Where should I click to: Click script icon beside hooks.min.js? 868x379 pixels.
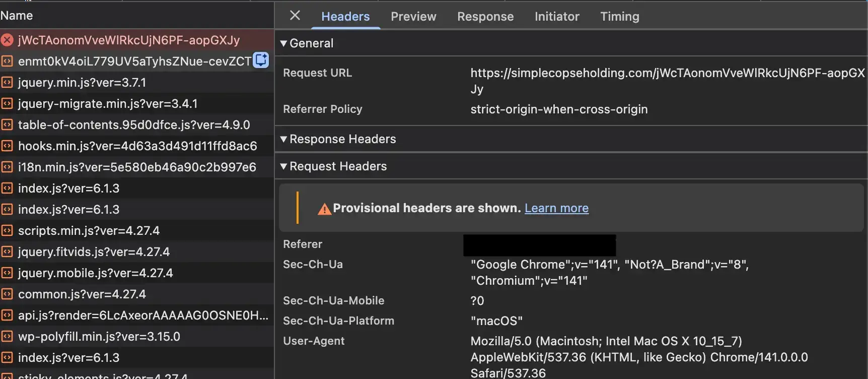pos(7,146)
